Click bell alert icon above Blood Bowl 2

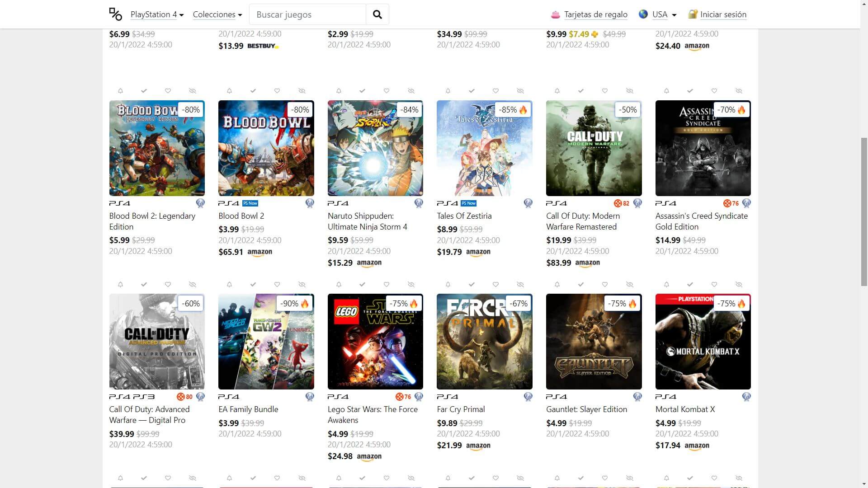tap(229, 91)
